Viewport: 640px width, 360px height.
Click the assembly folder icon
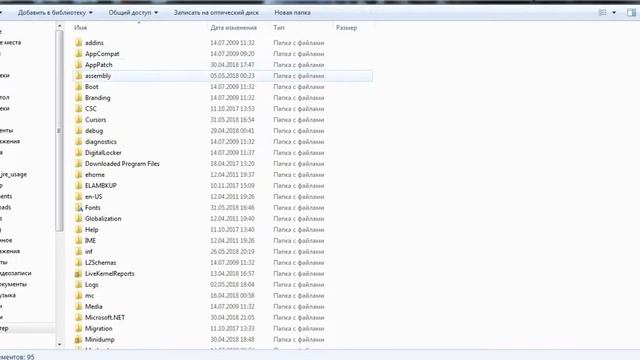click(x=78, y=76)
